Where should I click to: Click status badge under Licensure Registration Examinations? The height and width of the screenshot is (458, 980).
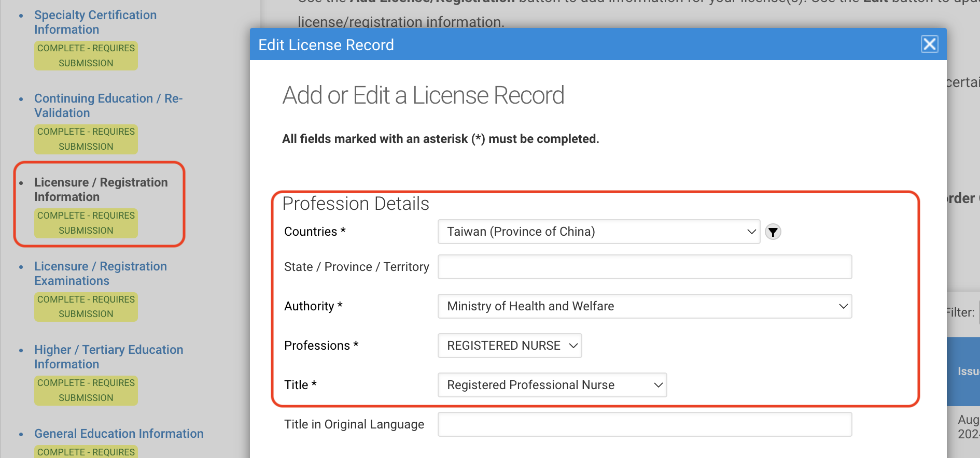86,307
